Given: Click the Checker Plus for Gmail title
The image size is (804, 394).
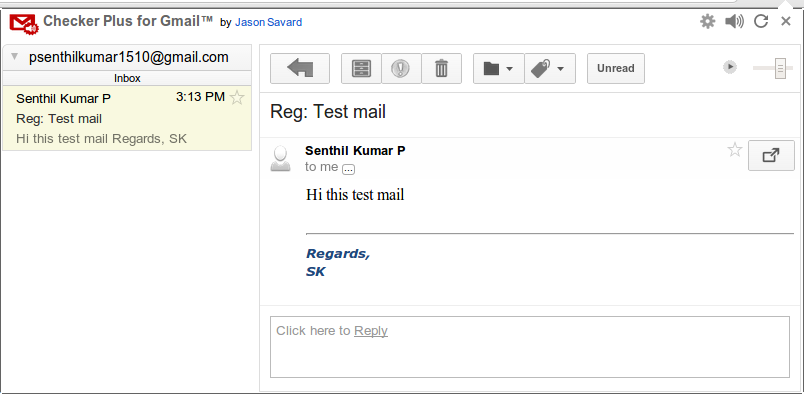Looking at the screenshot, I should 128,21.
